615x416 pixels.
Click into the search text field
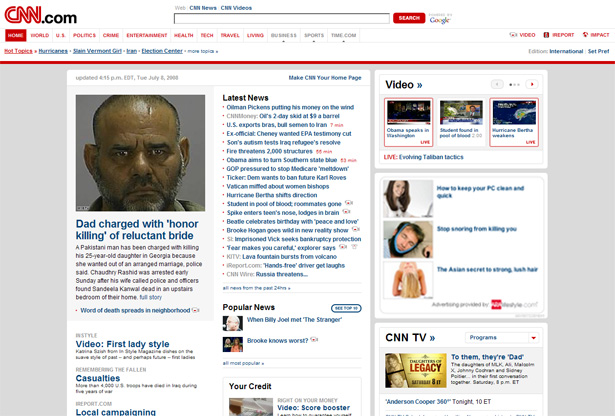point(282,18)
